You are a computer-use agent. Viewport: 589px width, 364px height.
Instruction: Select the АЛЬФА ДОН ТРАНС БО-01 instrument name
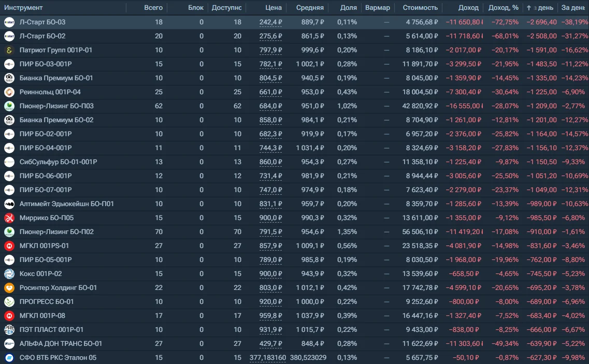point(61,344)
